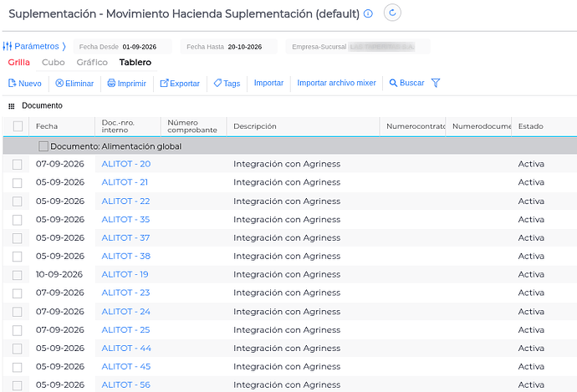
Task: Refresh the report with the circular arrow
Action: pyautogui.click(x=392, y=13)
